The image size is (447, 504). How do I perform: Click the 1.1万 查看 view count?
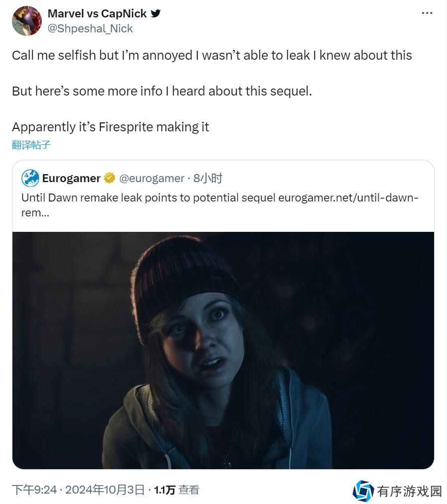point(177,490)
